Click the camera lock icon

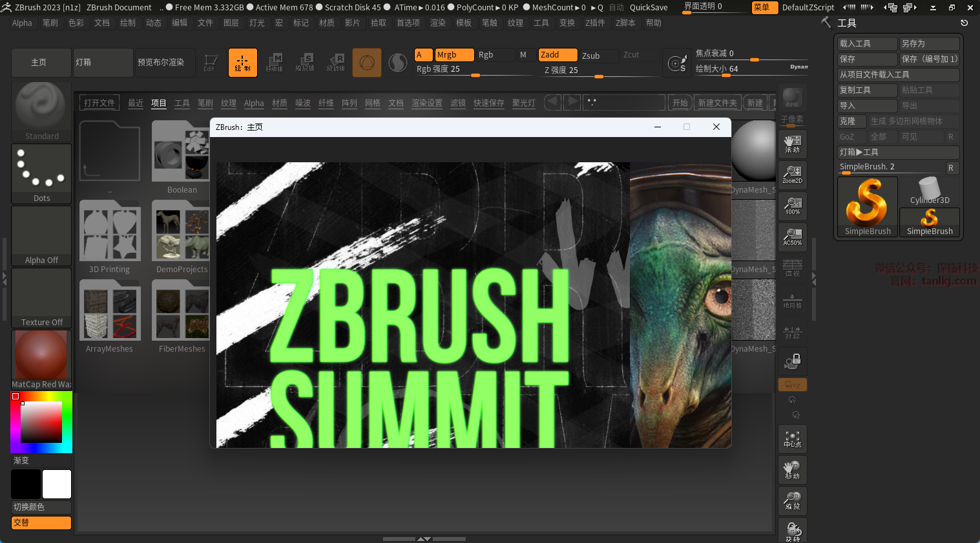click(792, 361)
